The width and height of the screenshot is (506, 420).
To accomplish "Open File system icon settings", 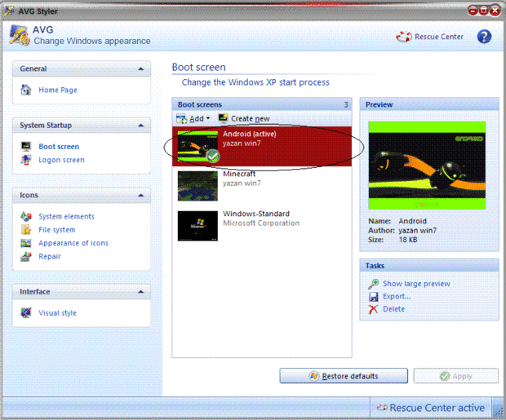I will 57,230.
